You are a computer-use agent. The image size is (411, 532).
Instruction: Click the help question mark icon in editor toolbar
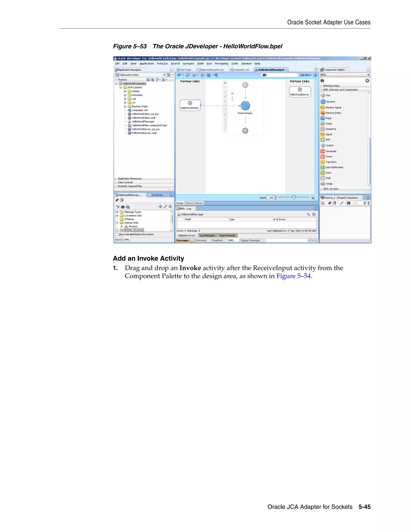click(315, 75)
